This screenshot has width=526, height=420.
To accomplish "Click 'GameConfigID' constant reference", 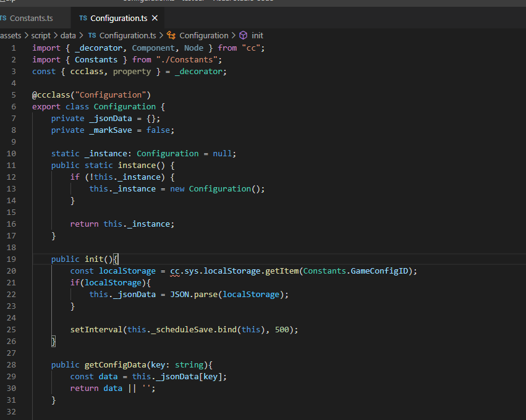I will (379, 271).
